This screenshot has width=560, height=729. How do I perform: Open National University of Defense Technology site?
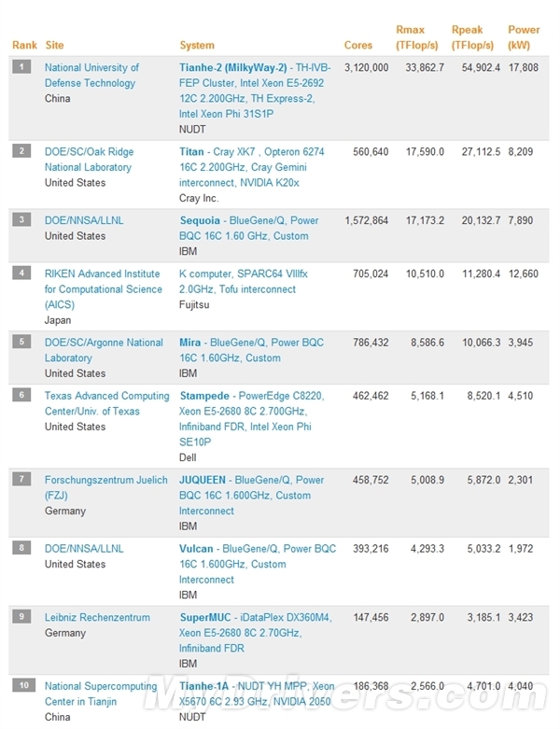click(91, 75)
